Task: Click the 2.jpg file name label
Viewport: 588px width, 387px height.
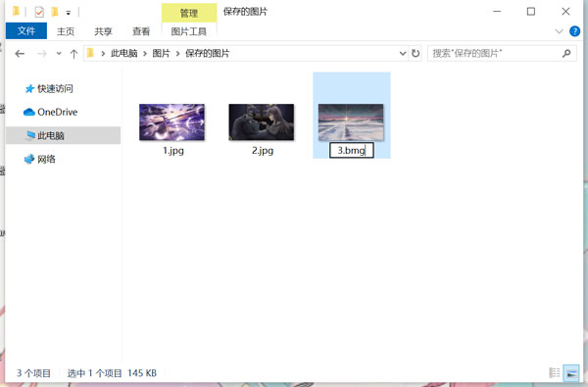Action: (263, 150)
